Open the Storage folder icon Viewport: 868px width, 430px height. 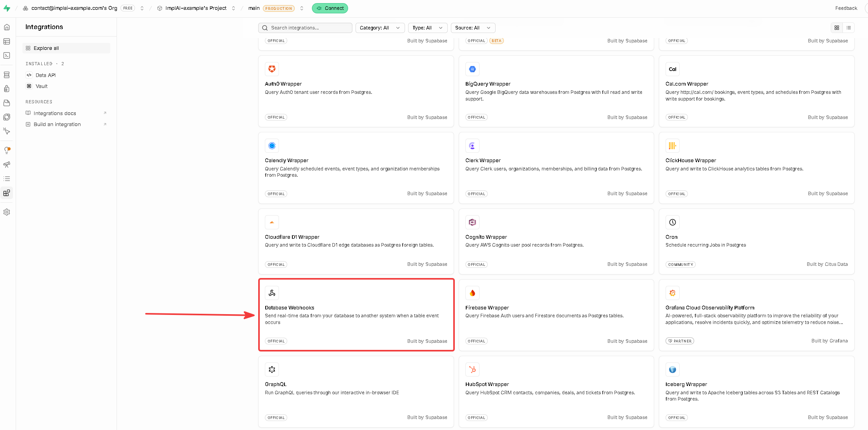click(x=7, y=103)
